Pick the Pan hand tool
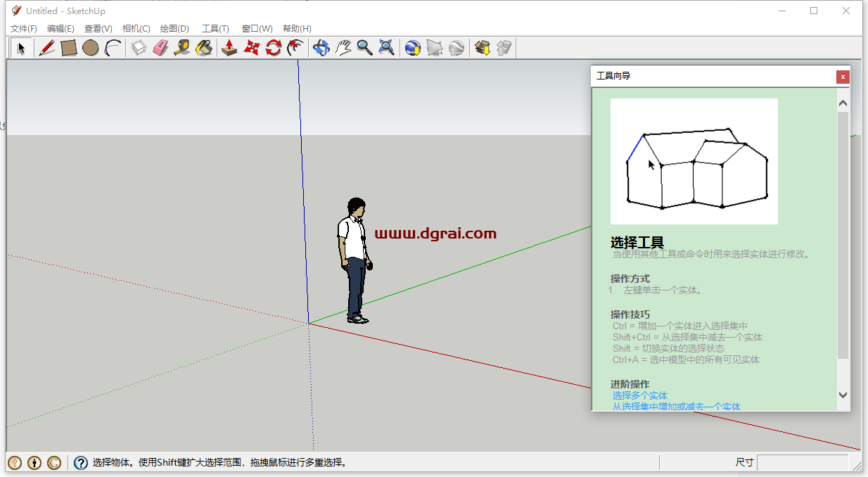The image size is (868, 477). pyautogui.click(x=343, y=47)
